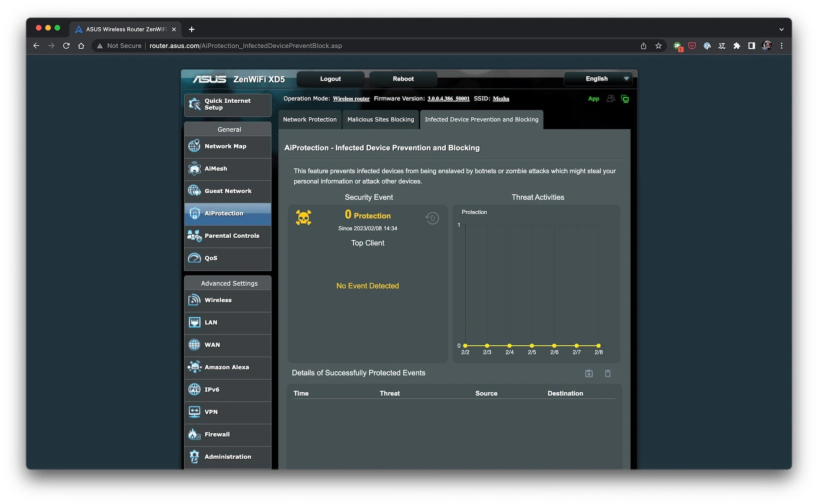The width and height of the screenshot is (818, 504).
Task: Delete protected events with trash icon
Action: coord(608,374)
